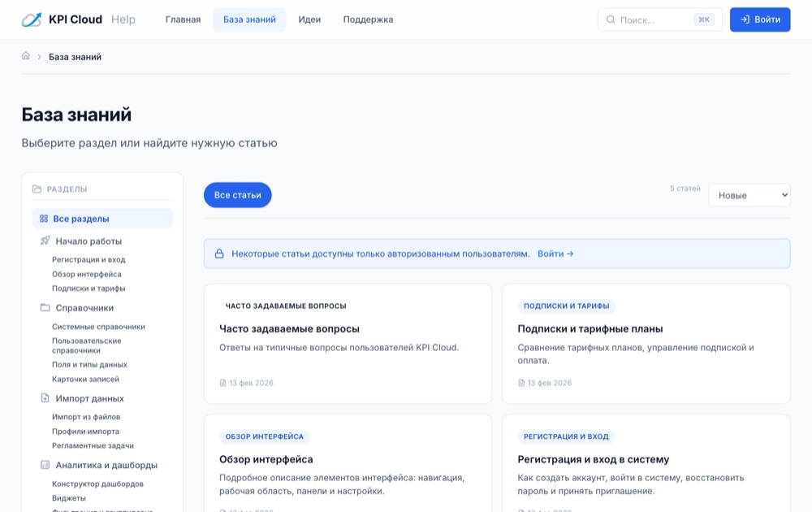Open the Часто задаваемые вопросы article title

[289, 328]
